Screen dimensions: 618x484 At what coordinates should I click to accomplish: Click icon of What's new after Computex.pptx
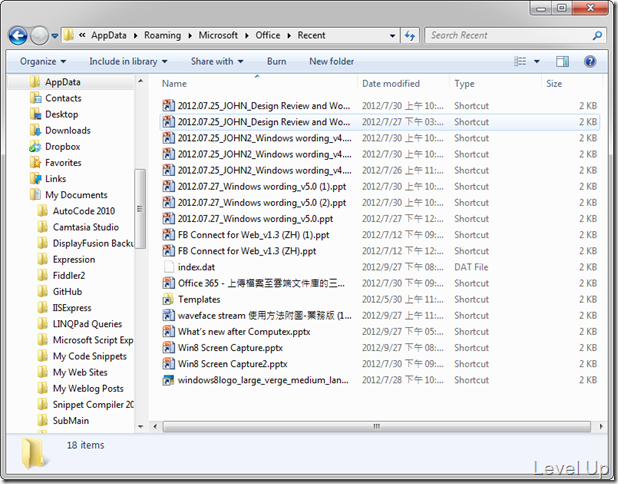[x=169, y=331]
